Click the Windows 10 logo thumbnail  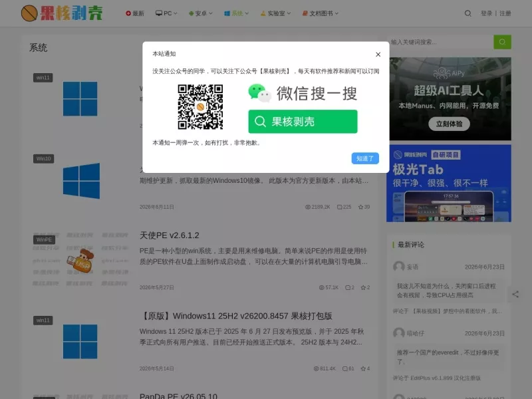[81, 181]
